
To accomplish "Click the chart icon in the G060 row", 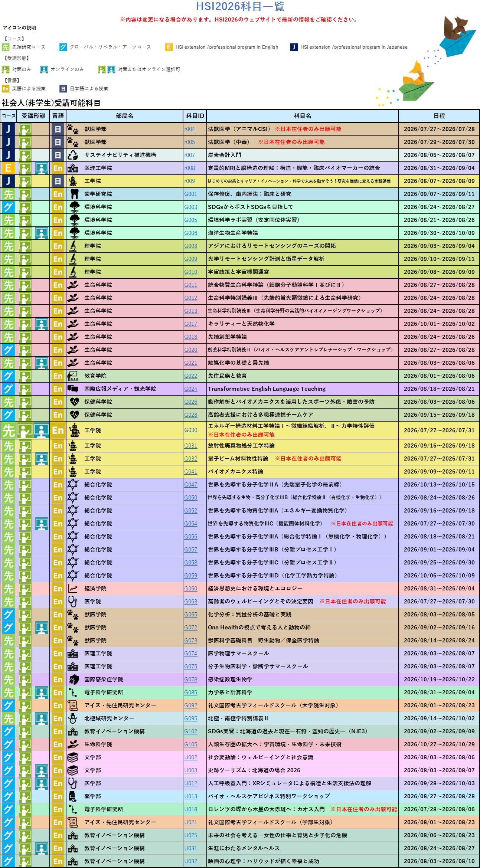I will click(x=73, y=589).
